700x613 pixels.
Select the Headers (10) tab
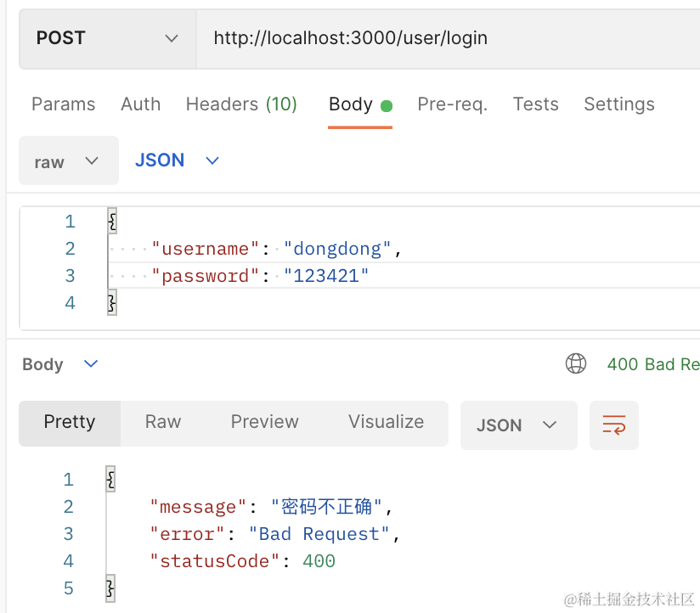[x=241, y=104]
